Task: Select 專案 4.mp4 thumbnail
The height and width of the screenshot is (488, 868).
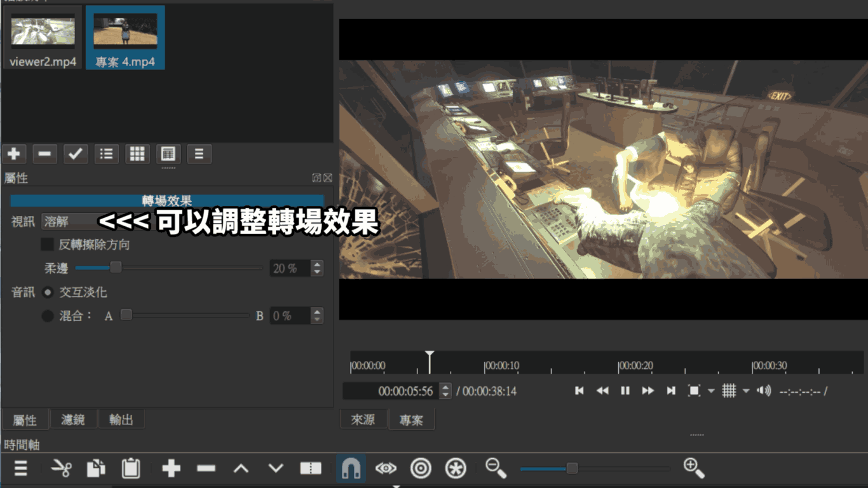Action: 125,37
